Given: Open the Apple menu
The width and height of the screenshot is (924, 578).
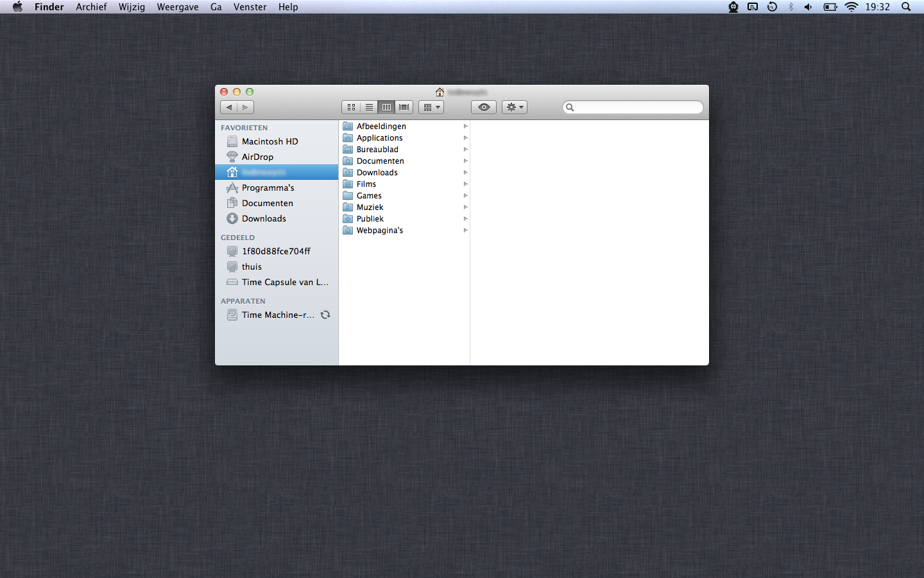Looking at the screenshot, I should click(17, 7).
